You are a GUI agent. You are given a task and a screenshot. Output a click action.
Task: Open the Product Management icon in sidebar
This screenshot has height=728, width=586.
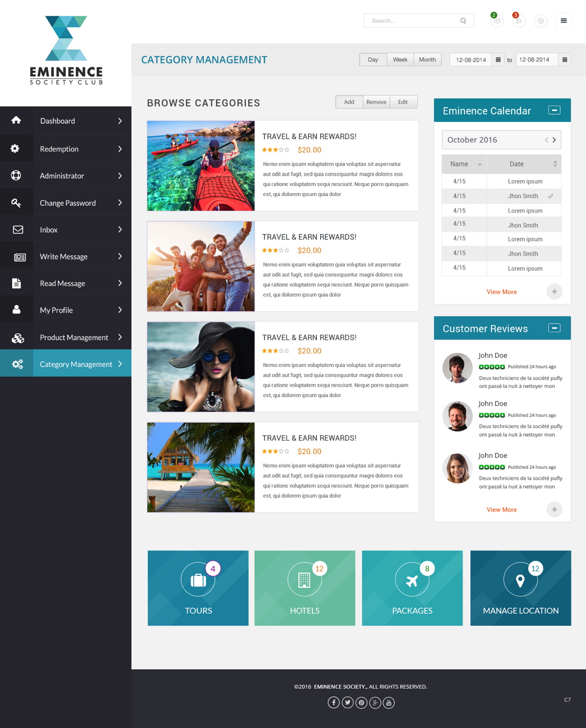[17, 336]
